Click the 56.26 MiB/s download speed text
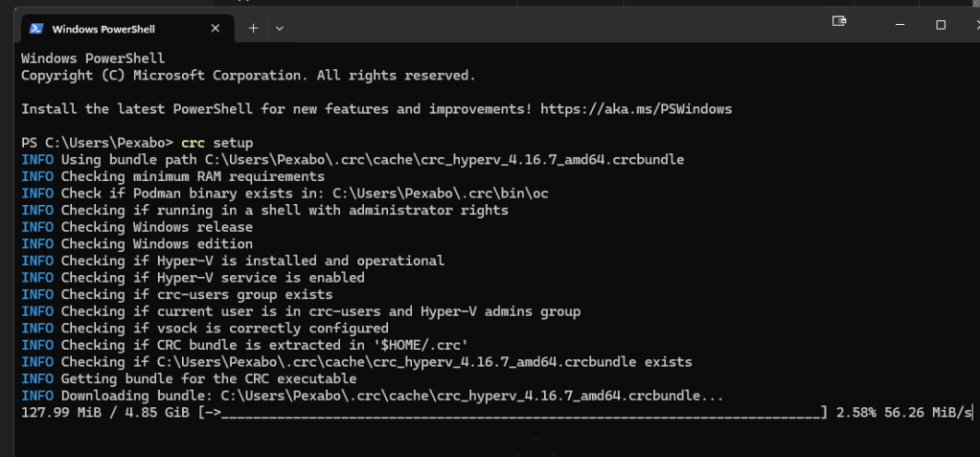 click(929, 413)
